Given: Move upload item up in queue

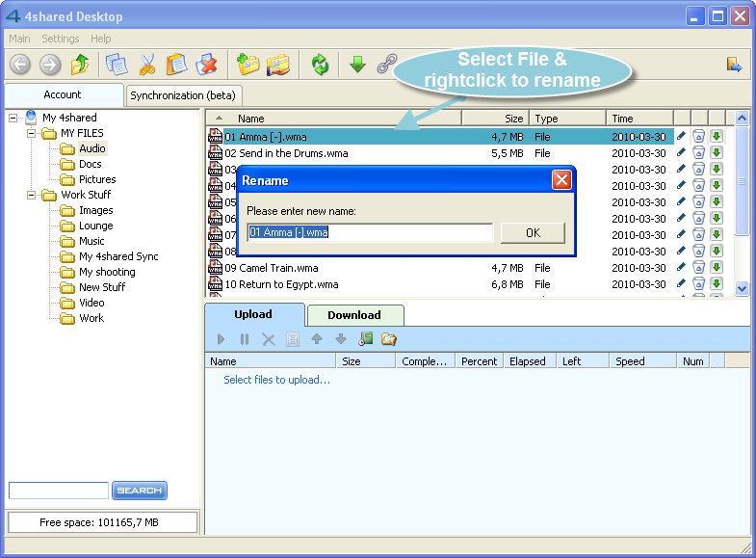Looking at the screenshot, I should 316,339.
